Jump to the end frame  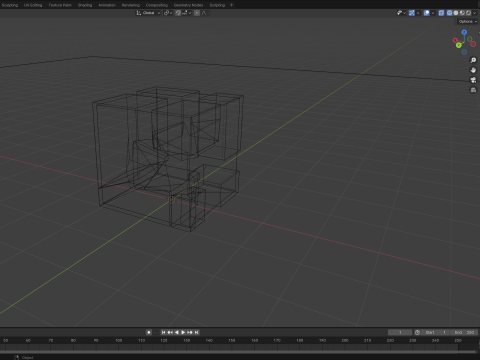196,332
